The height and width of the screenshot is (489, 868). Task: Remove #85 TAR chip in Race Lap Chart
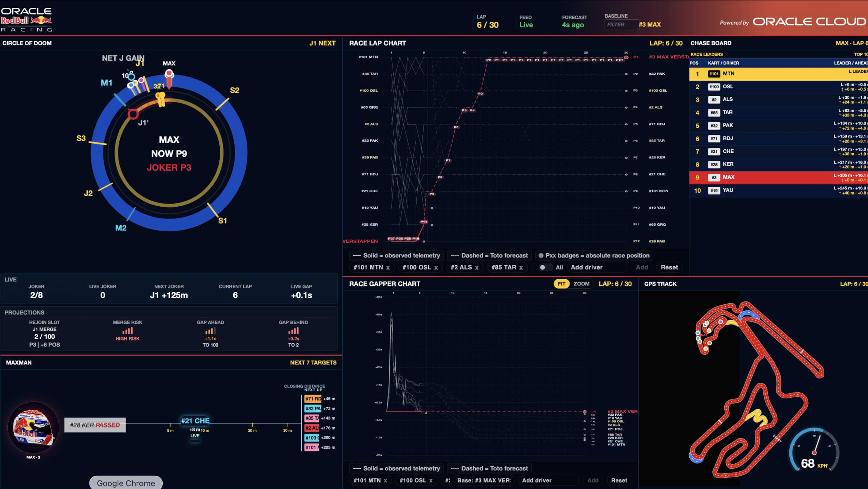pyautogui.click(x=521, y=267)
